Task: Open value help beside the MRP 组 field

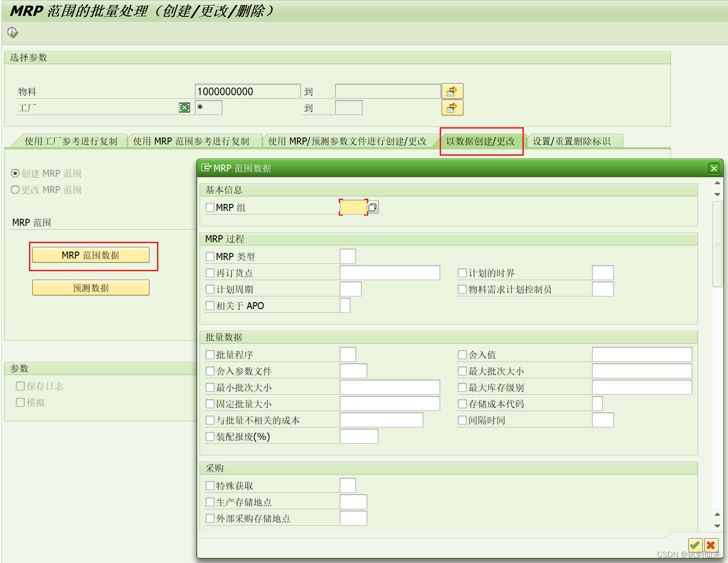Action: 372,207
